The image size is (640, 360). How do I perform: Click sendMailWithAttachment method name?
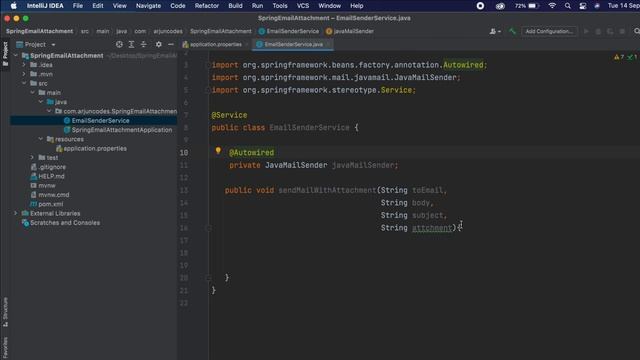tap(327, 190)
